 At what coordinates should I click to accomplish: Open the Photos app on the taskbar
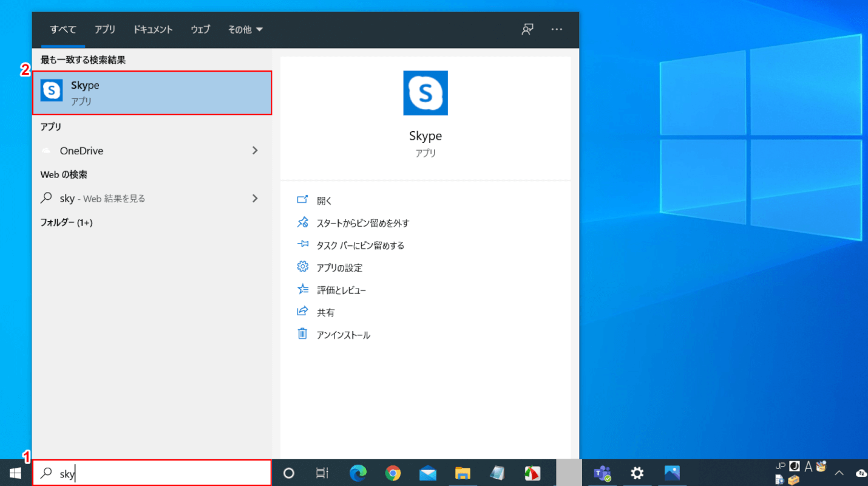coord(672,473)
